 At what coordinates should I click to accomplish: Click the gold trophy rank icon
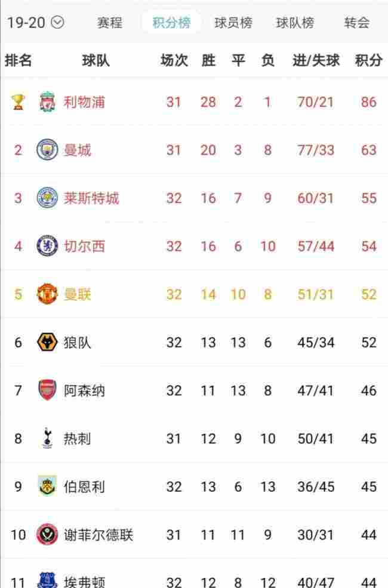[x=18, y=101]
